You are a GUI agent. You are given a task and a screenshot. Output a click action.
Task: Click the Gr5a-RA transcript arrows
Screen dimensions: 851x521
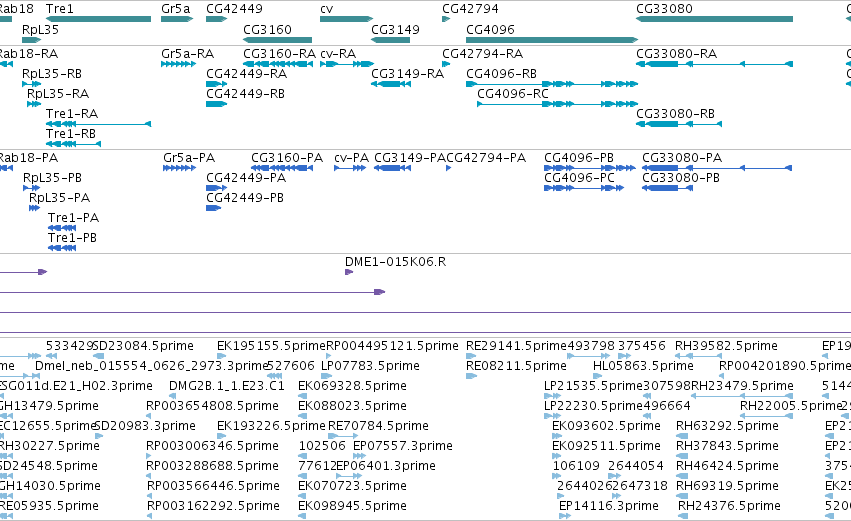[x=178, y=64]
